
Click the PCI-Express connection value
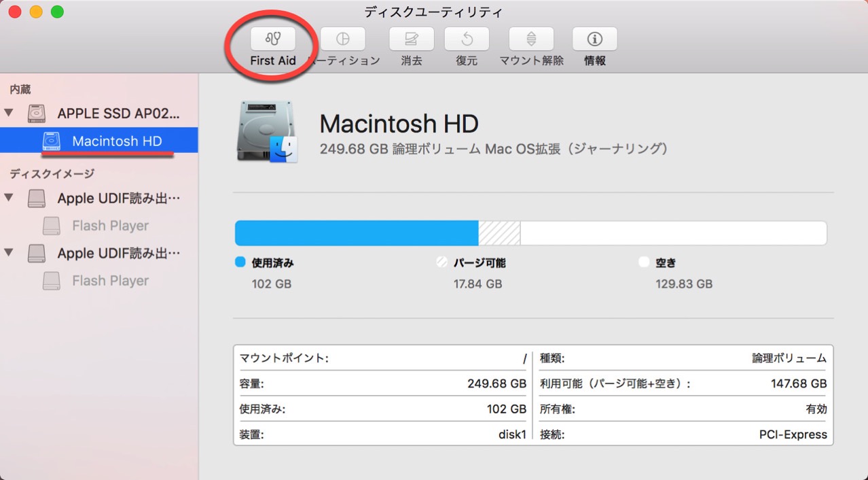point(793,434)
